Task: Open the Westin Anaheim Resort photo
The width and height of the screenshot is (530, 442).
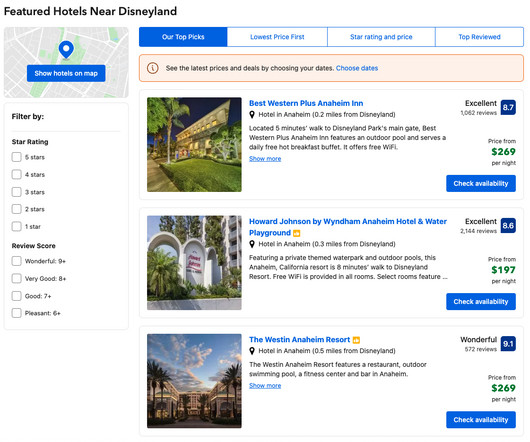Action: pos(194,381)
